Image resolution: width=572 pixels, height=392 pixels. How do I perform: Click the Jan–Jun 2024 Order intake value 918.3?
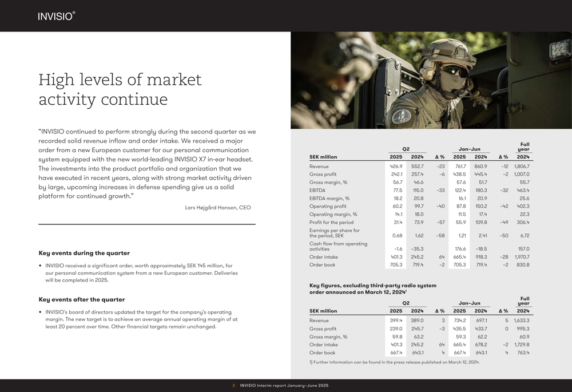(x=481, y=256)
